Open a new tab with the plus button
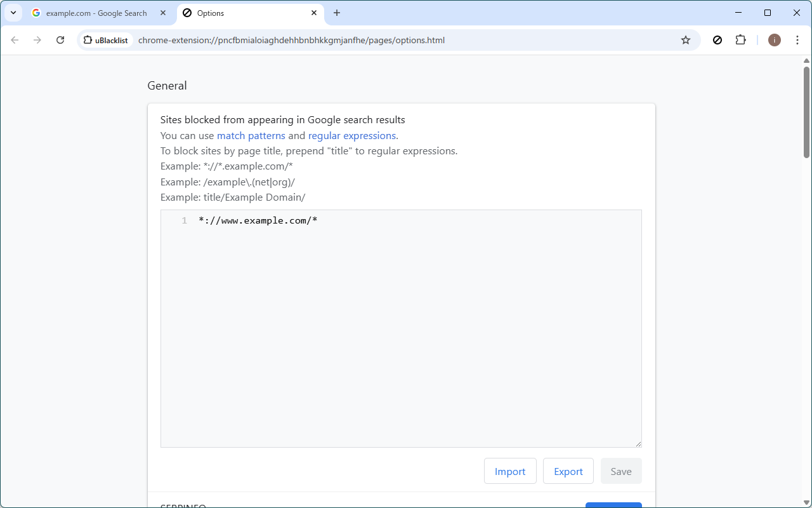The image size is (812, 508). [x=337, y=13]
